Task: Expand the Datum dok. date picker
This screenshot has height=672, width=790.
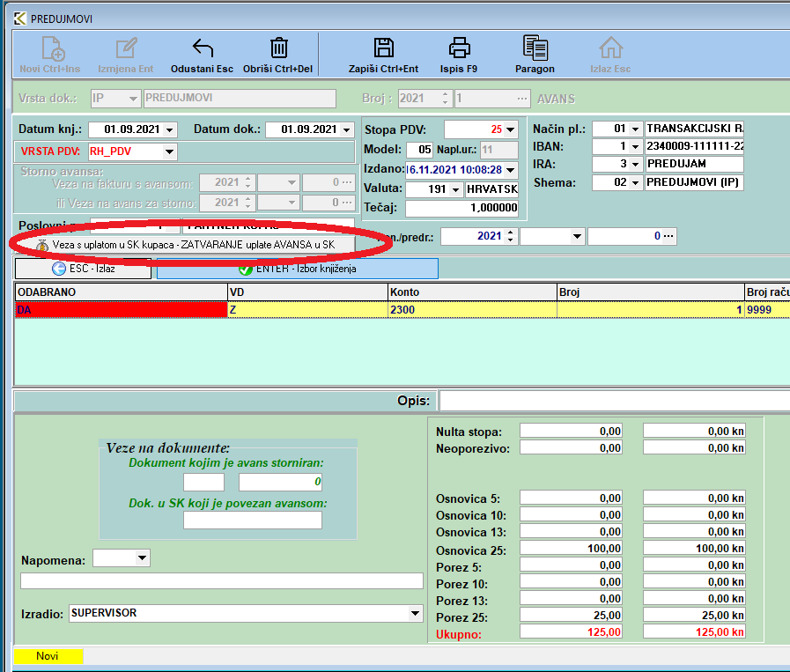Action: 346,129
